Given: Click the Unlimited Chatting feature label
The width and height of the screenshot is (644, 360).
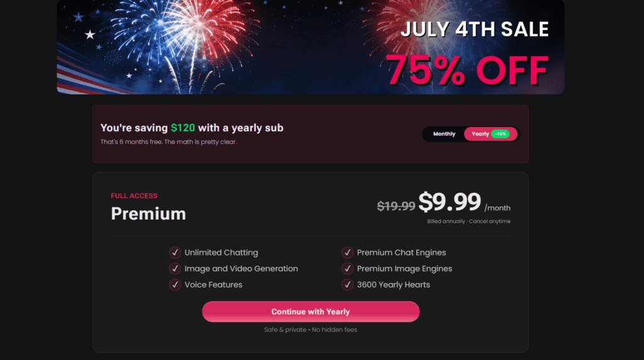Looking at the screenshot, I should (x=221, y=252).
